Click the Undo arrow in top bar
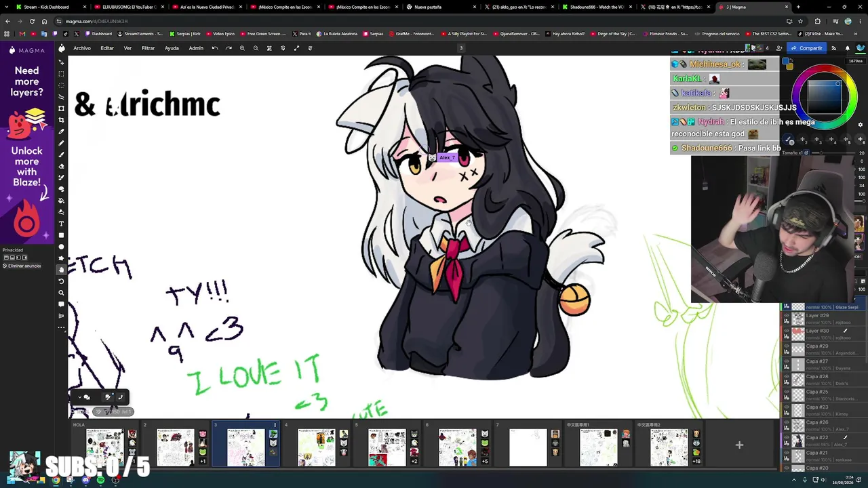Image resolution: width=868 pixels, height=488 pixels. coord(215,48)
